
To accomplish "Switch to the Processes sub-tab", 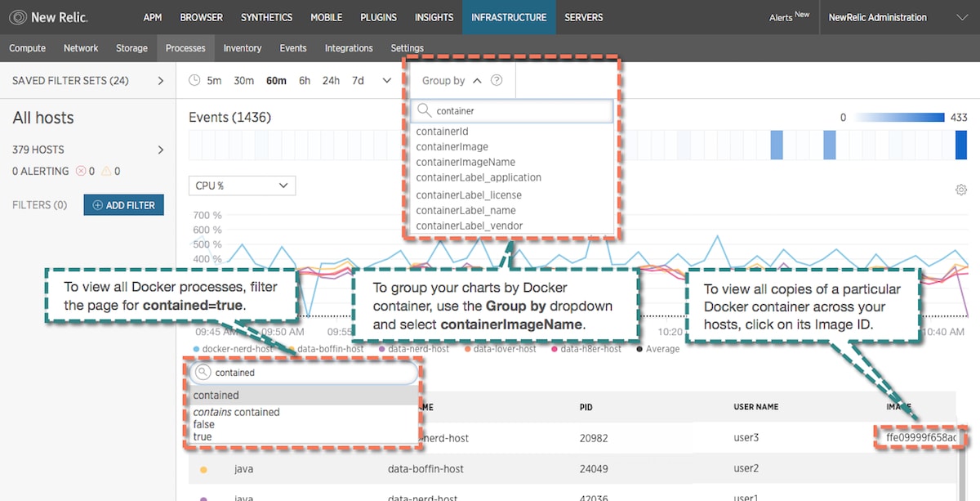I will point(185,48).
